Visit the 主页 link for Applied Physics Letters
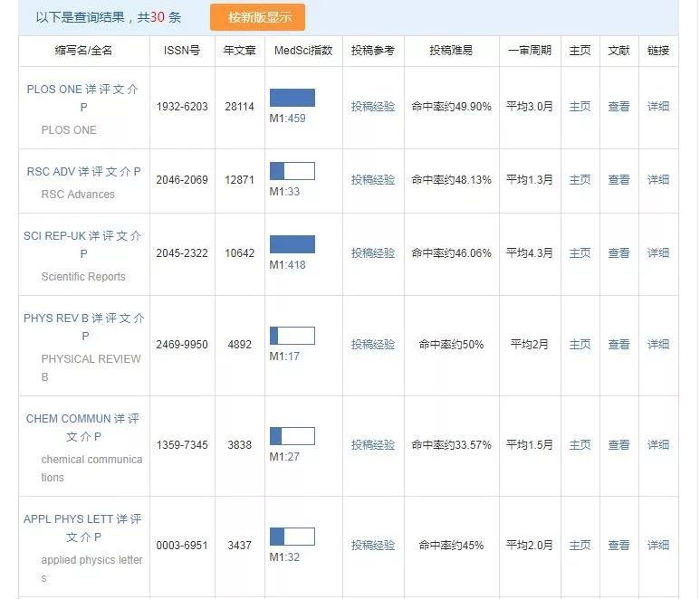The image size is (700, 599). point(580,545)
